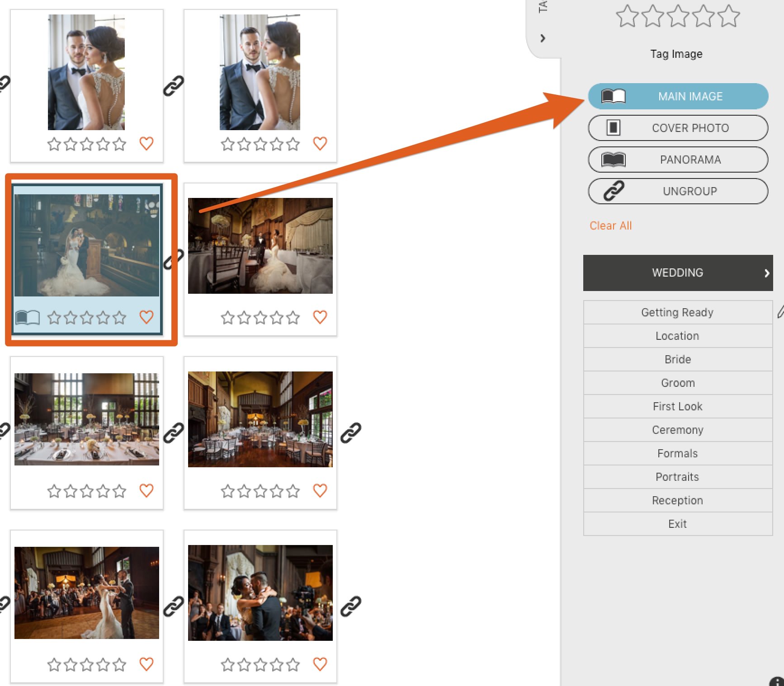784x686 pixels.
Task: Set five stars in the Tag Image panel
Action: 728,16
